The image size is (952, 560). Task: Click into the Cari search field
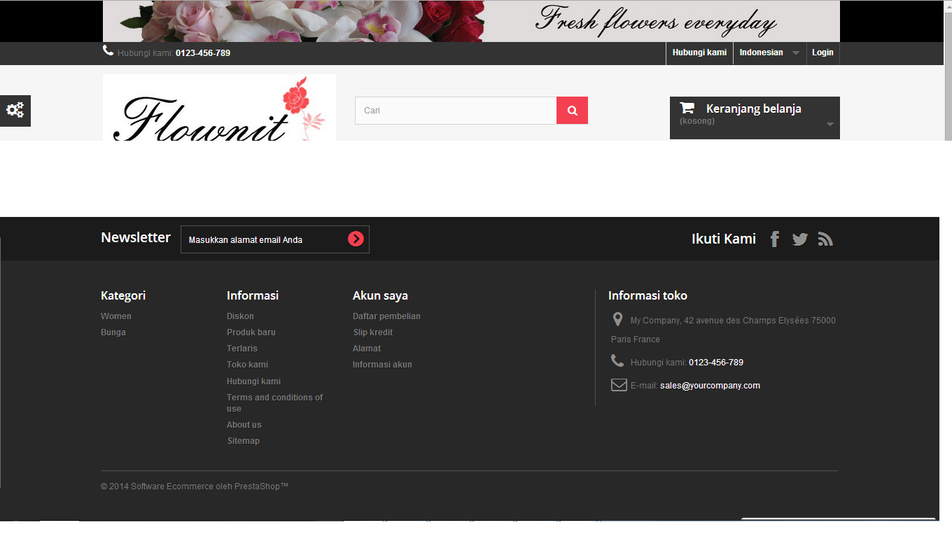(456, 111)
